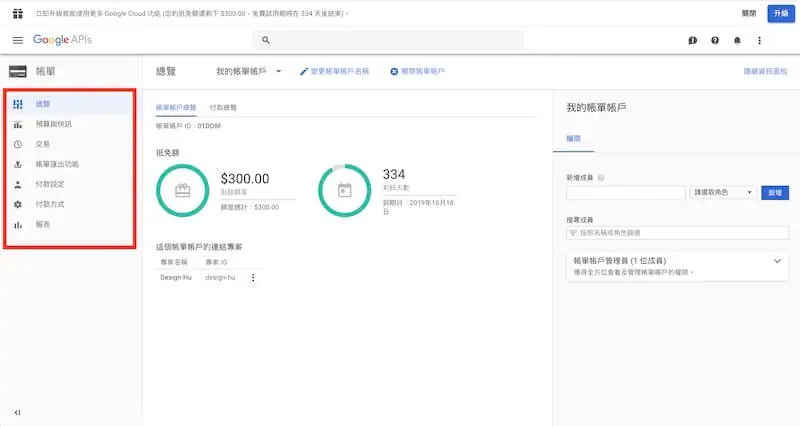Click the gear icon for 付款方式
Viewport: 800px width, 426px height.
coord(18,204)
